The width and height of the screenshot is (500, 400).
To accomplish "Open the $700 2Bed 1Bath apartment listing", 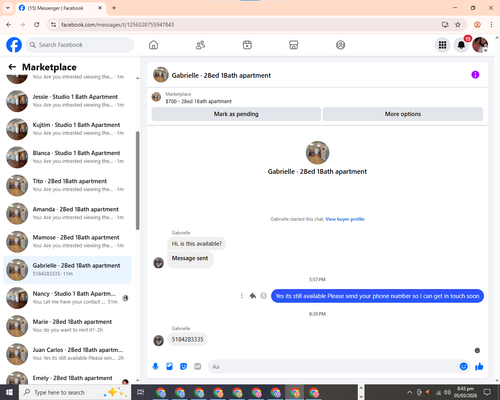I will click(x=198, y=101).
